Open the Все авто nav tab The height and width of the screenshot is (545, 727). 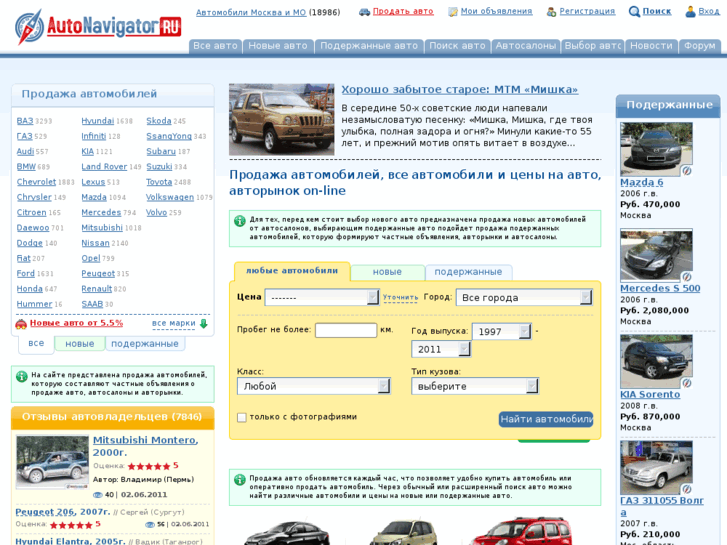point(215,46)
